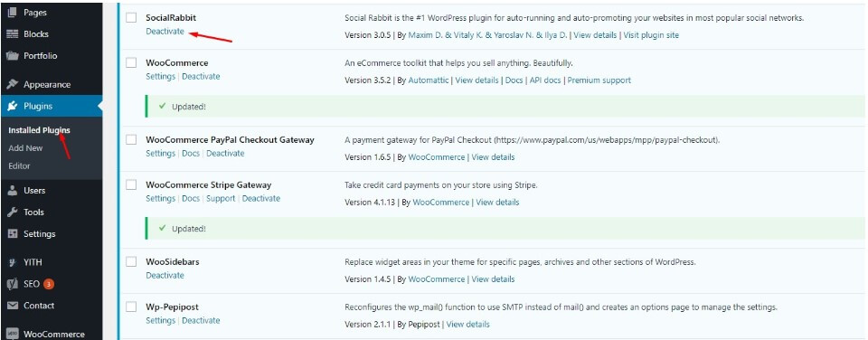This screenshot has height=340, width=868.
Task: Open Blocks via its grid icon
Action: click(x=12, y=33)
